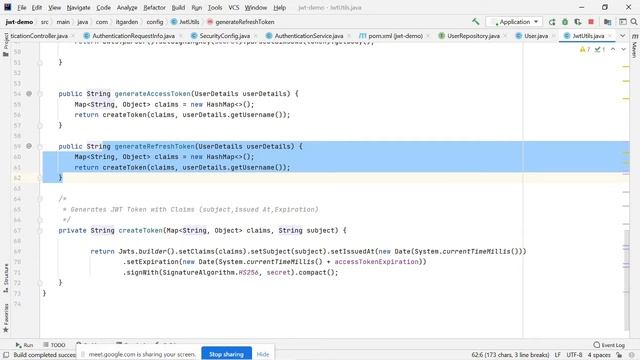
Task: Switch to the AuthenticationRequestInfo.java tab
Action: point(133,36)
